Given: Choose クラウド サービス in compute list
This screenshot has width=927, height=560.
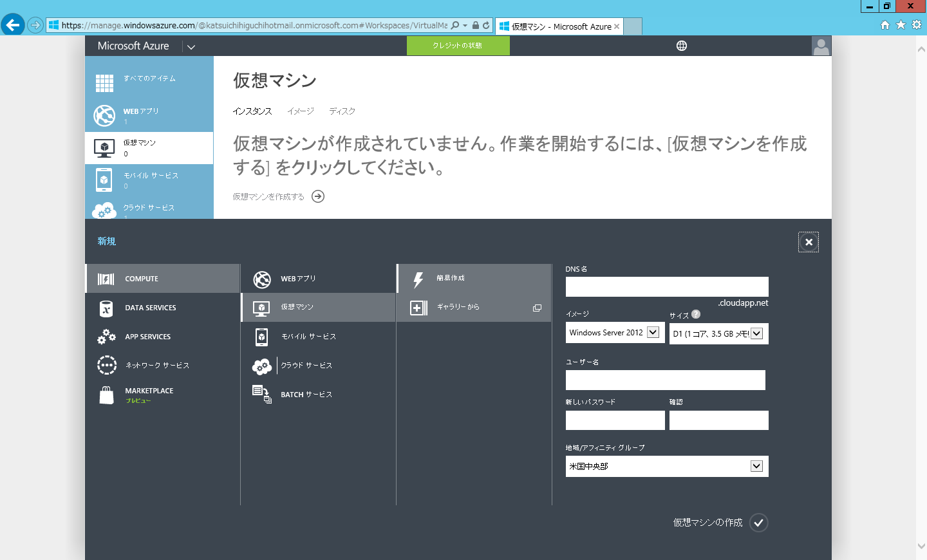Looking at the screenshot, I should [x=318, y=365].
